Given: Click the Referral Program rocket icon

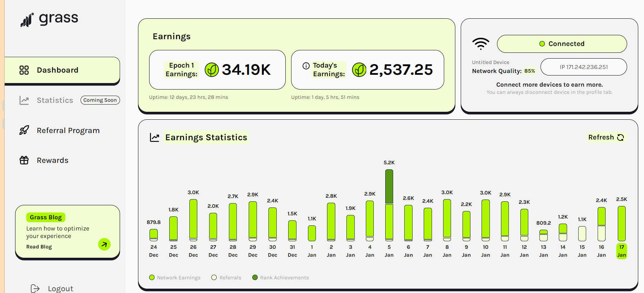Looking at the screenshot, I should (x=24, y=130).
